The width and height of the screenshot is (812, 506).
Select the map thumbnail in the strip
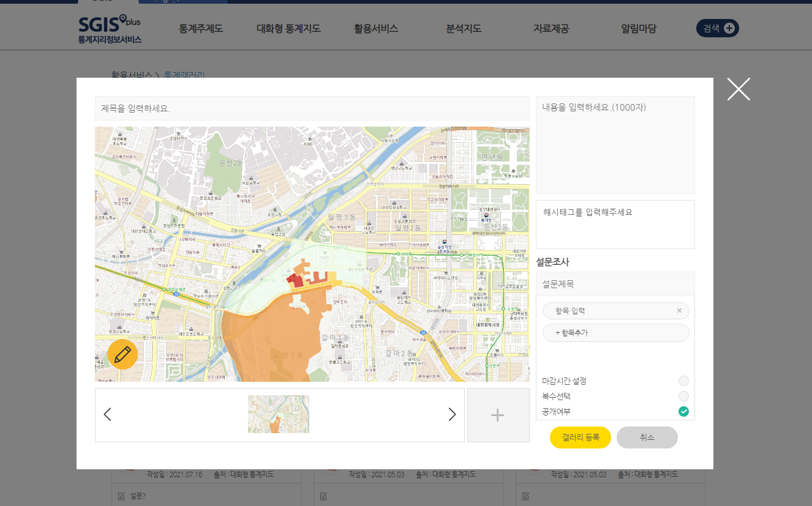pos(279,414)
